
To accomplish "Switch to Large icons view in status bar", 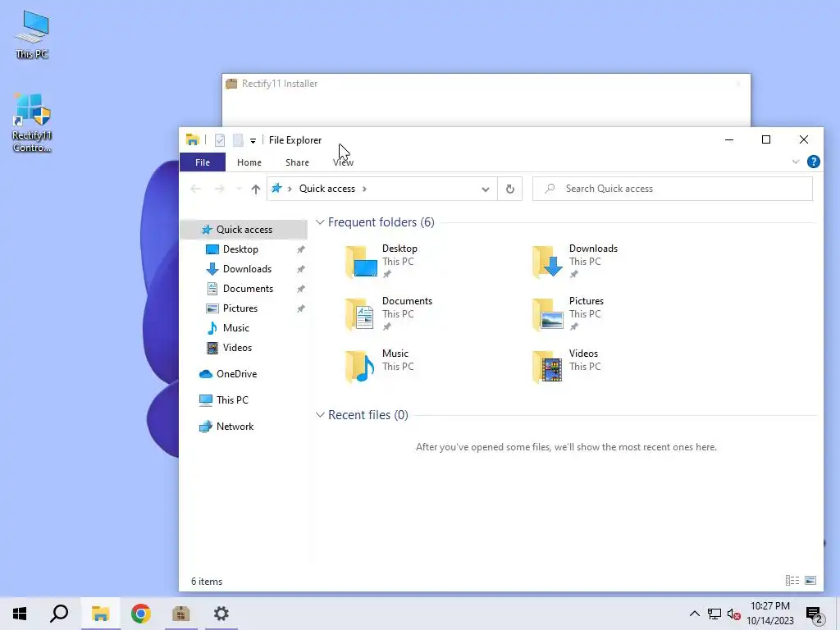I will tap(810, 580).
